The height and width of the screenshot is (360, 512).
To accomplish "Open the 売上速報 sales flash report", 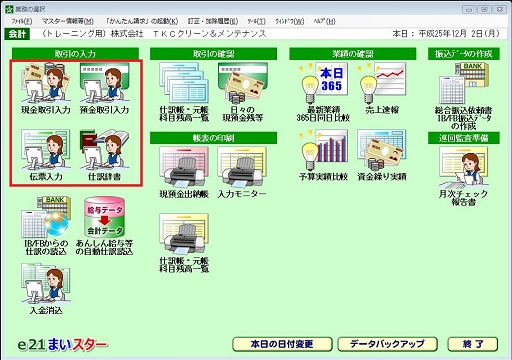I will coord(382,88).
